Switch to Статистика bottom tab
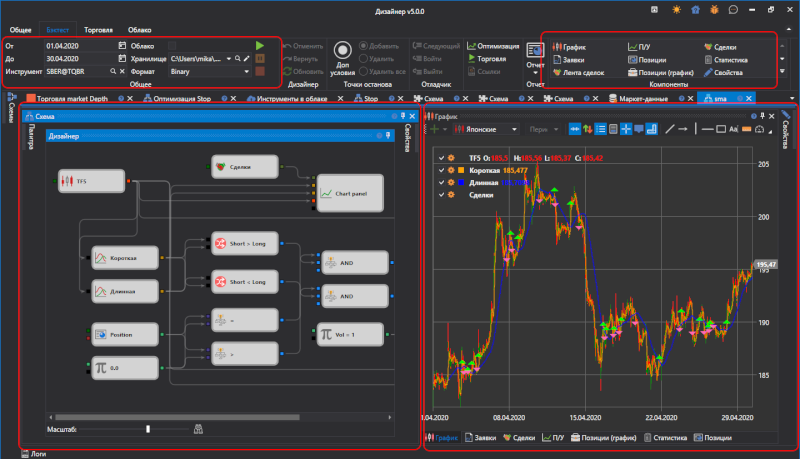 (665, 438)
